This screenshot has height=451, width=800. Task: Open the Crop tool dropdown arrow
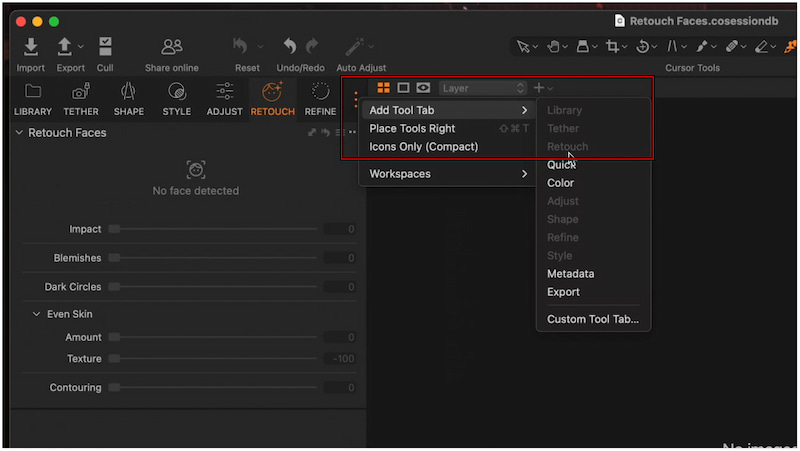tap(624, 47)
